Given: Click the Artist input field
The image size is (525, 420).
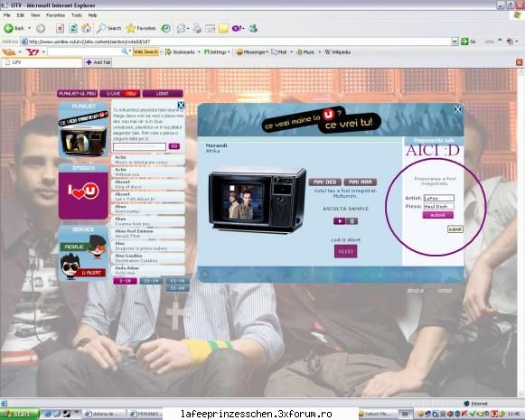Looking at the screenshot, I should point(438,198).
